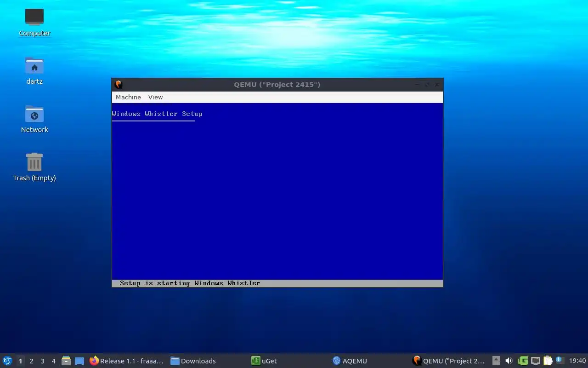This screenshot has width=588, height=368.
Task: Open the View menu in QEMU
Action: click(155, 97)
